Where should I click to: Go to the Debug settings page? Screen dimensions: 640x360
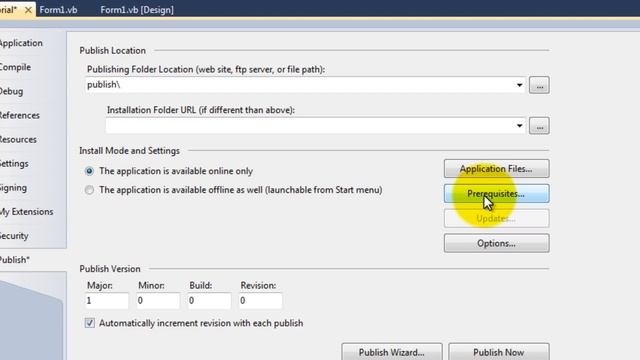click(x=11, y=91)
